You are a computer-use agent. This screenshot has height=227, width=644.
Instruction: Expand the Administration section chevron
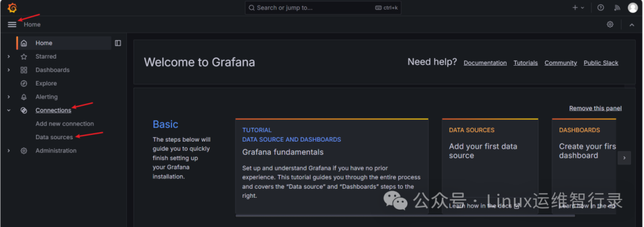(x=8, y=151)
